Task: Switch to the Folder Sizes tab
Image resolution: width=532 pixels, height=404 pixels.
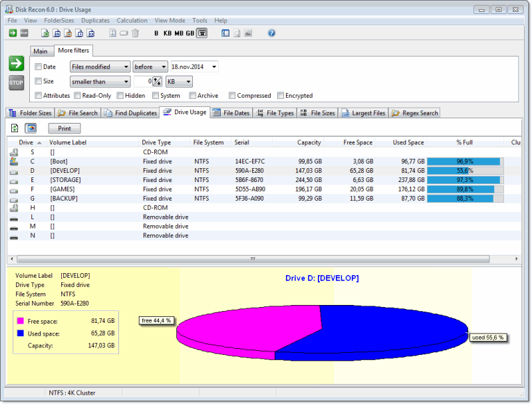Action: (30, 113)
